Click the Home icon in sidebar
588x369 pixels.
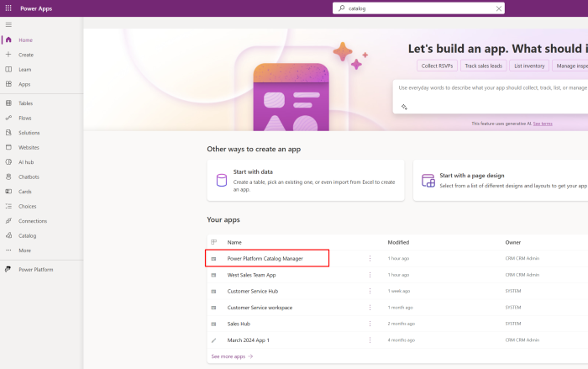click(8, 40)
